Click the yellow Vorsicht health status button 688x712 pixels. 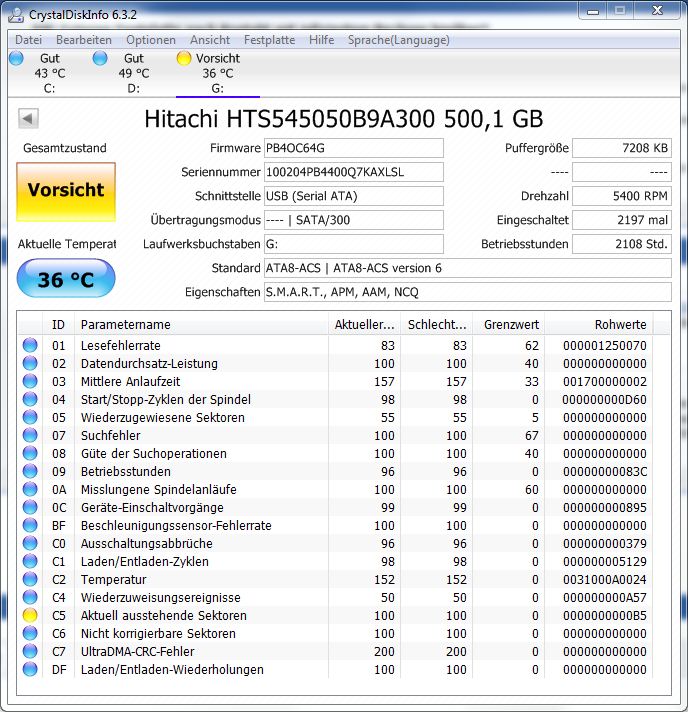pos(66,192)
